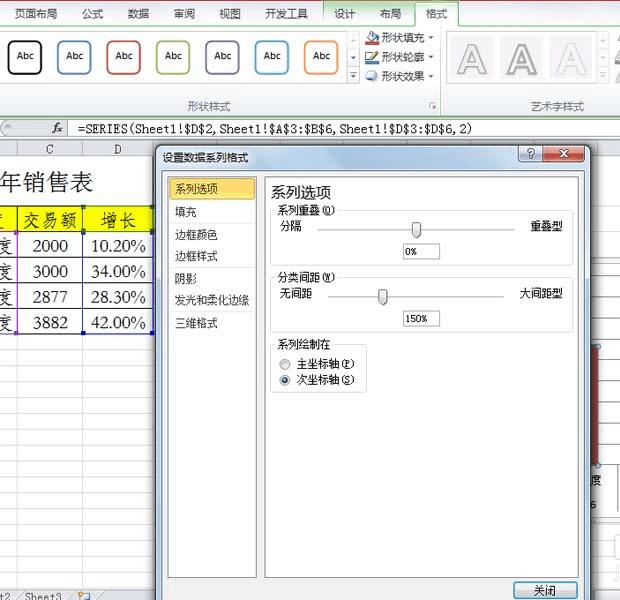The width and height of the screenshot is (620, 600).
Task: Switch to chart Design tab
Action: pos(344,14)
